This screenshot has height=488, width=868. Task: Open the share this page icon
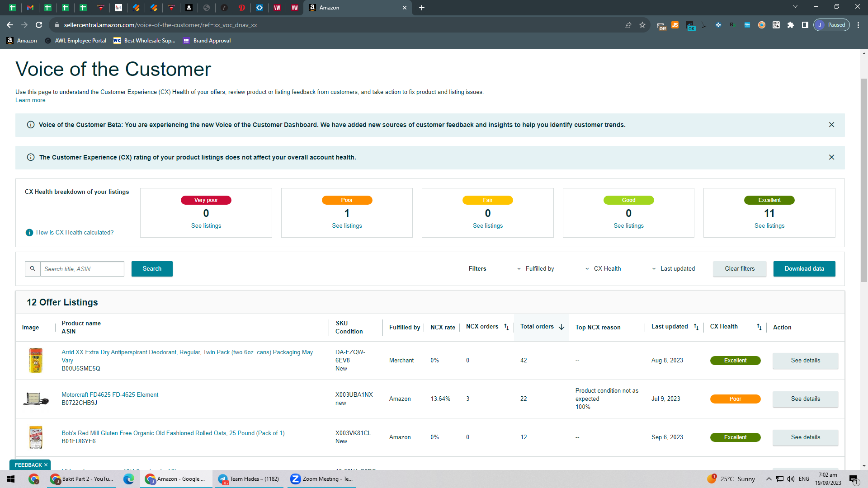click(628, 25)
